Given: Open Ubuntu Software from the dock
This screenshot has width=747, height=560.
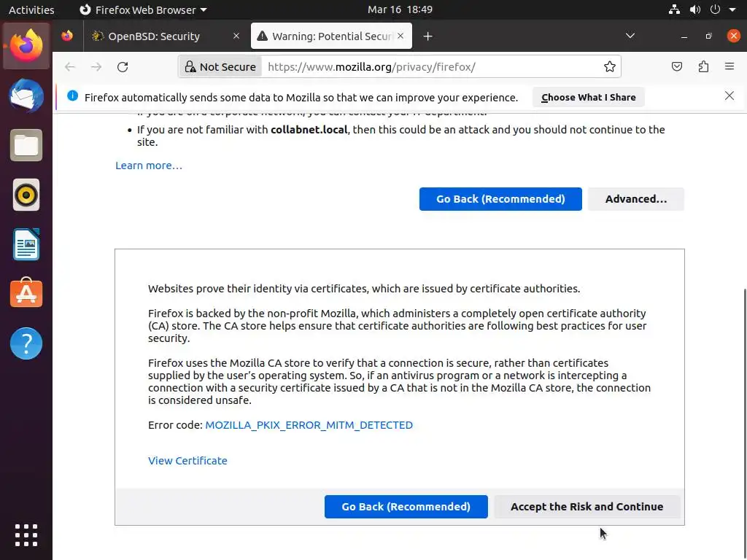Looking at the screenshot, I should click(x=26, y=294).
